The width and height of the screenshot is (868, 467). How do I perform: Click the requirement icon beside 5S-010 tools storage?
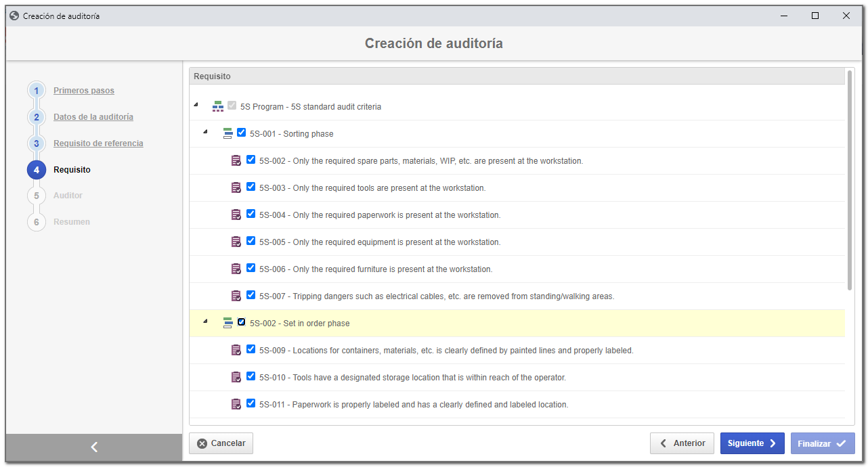(236, 377)
